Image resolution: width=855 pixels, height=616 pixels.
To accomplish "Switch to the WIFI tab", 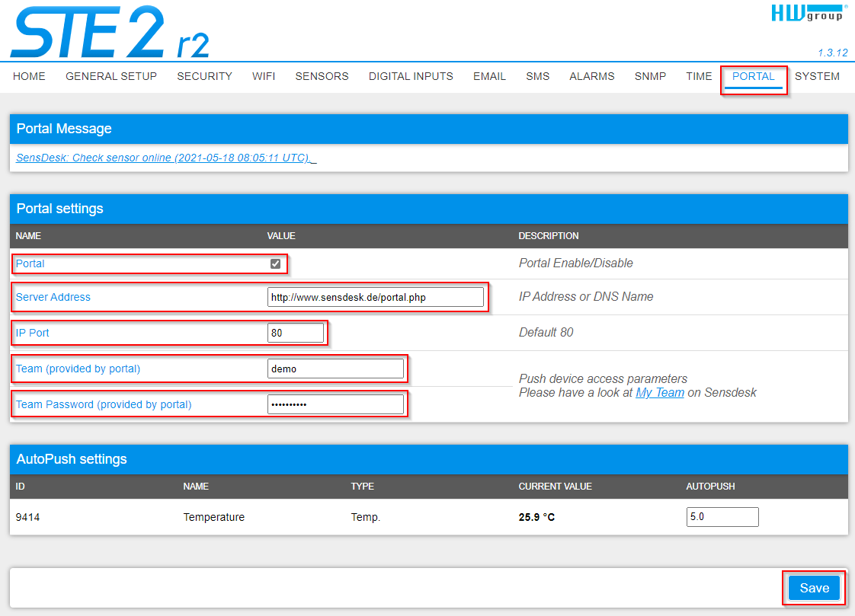I will (264, 76).
